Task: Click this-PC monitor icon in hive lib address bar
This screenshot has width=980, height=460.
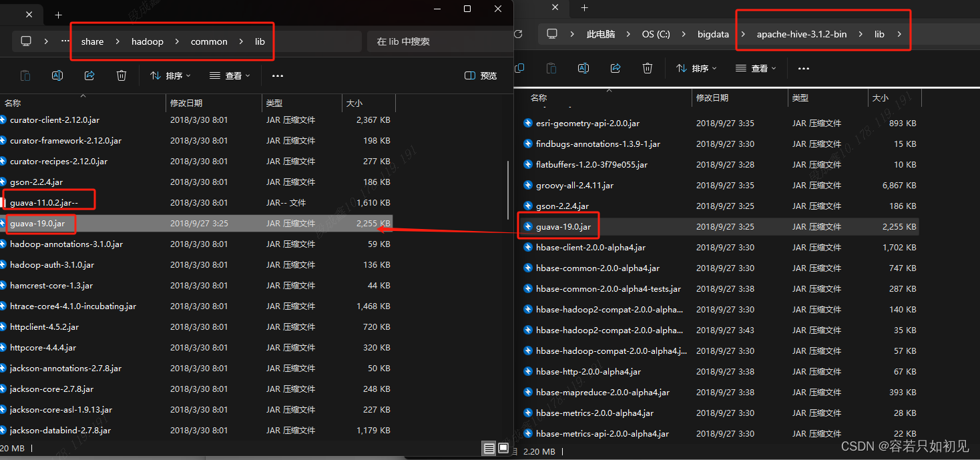Action: coord(552,34)
